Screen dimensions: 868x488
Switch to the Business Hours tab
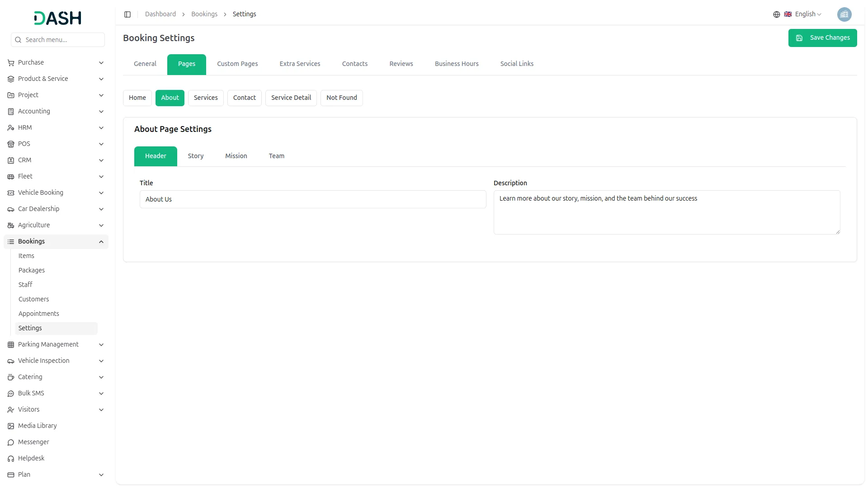click(456, 64)
